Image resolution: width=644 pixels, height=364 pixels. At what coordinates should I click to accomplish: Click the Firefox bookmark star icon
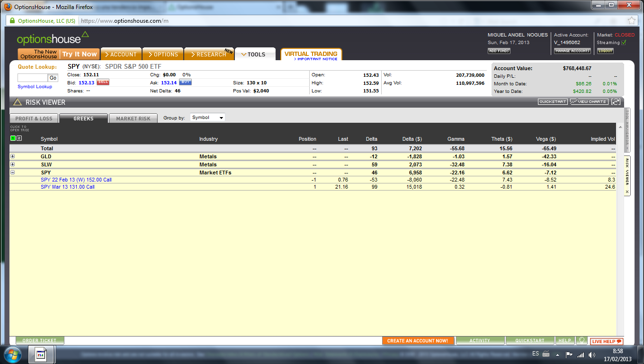click(632, 21)
